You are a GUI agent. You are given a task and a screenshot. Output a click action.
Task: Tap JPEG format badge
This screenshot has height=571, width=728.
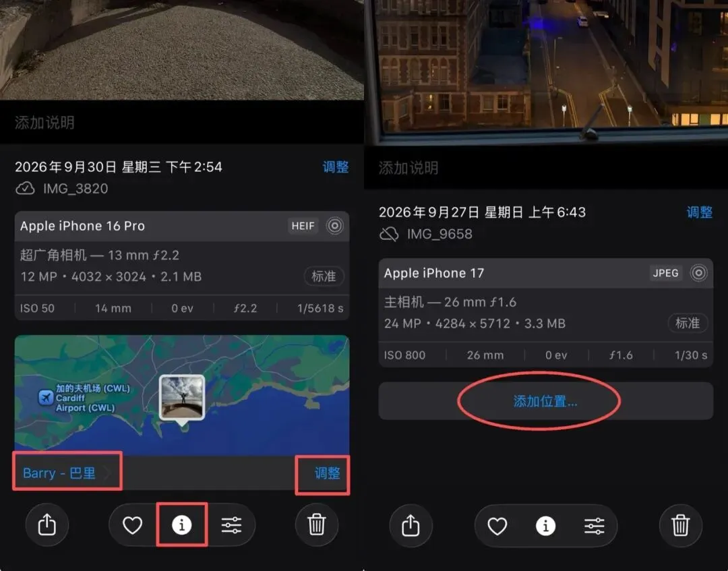[666, 273]
